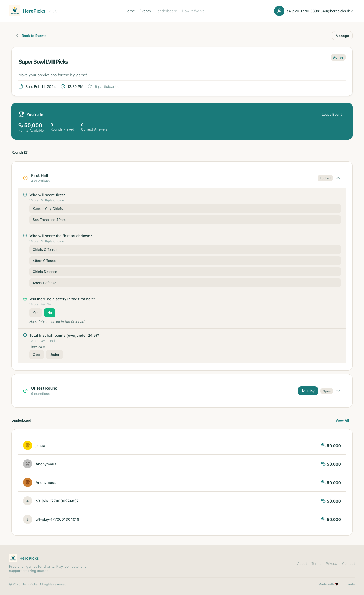Select Yes for the safety question
The width and height of the screenshot is (364, 595).
point(36,313)
